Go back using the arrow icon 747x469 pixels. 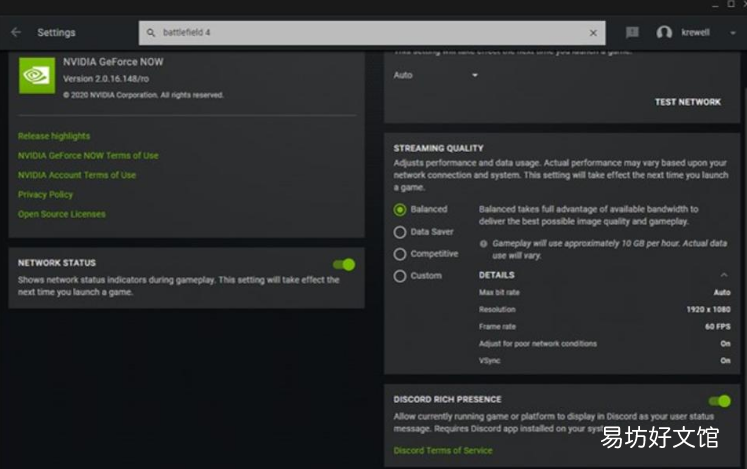[16, 32]
